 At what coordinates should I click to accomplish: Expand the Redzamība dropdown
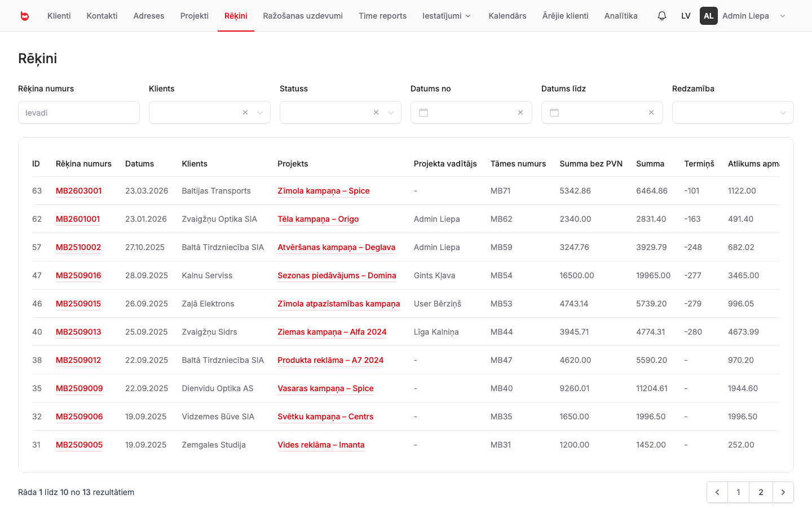click(733, 112)
